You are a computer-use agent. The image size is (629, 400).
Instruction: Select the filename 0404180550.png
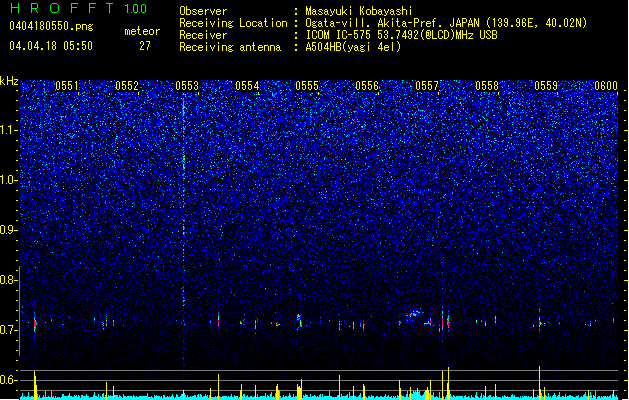[x=51, y=26]
